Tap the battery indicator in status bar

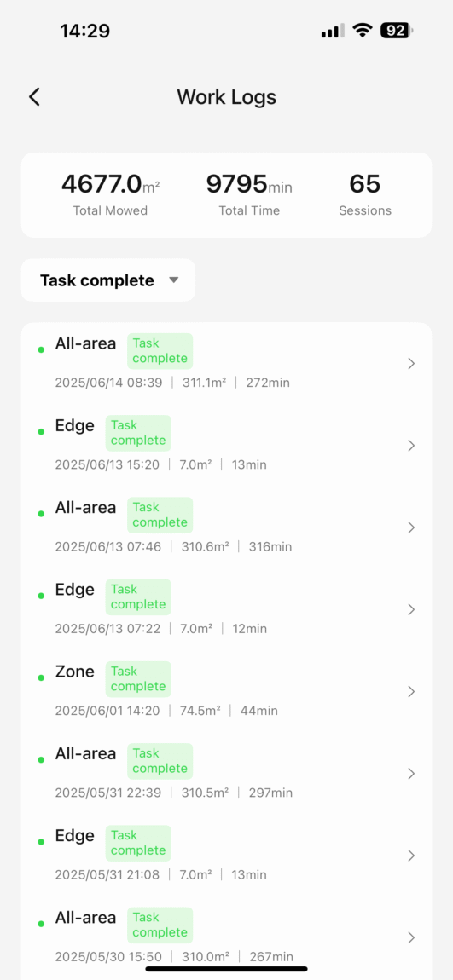(x=397, y=30)
